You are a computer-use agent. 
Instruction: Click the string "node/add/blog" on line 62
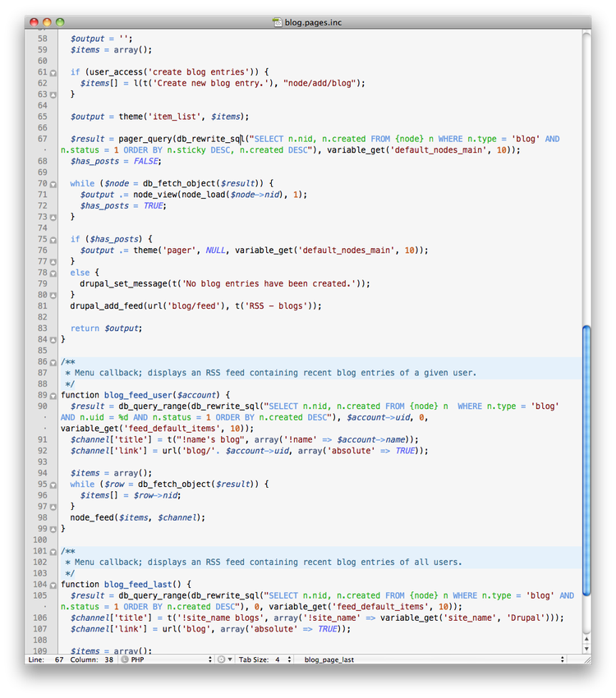point(319,83)
